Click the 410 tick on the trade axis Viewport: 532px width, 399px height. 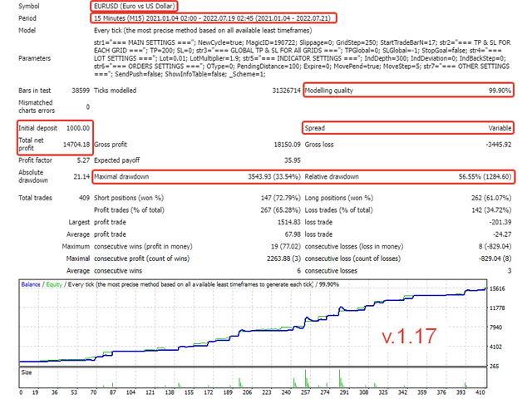point(480,392)
